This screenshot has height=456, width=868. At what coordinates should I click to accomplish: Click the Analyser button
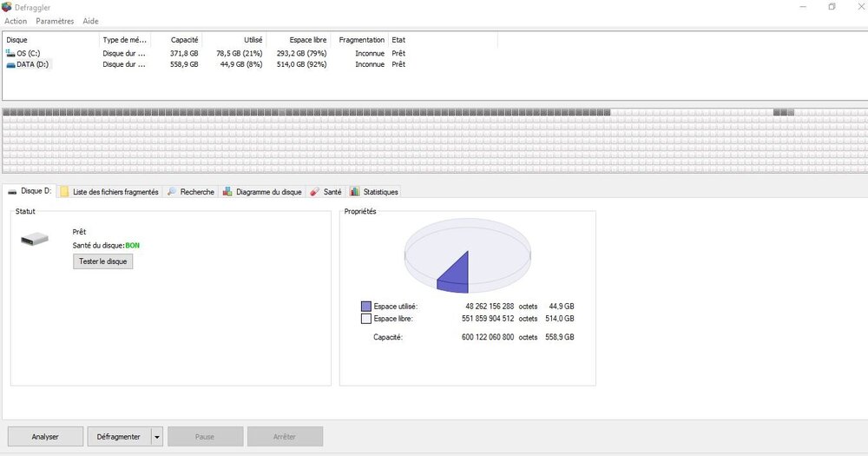coord(45,437)
